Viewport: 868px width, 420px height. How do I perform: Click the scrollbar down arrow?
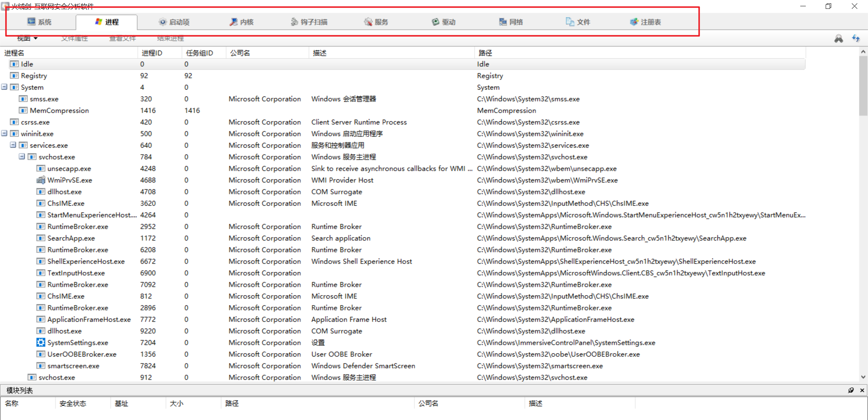863,377
